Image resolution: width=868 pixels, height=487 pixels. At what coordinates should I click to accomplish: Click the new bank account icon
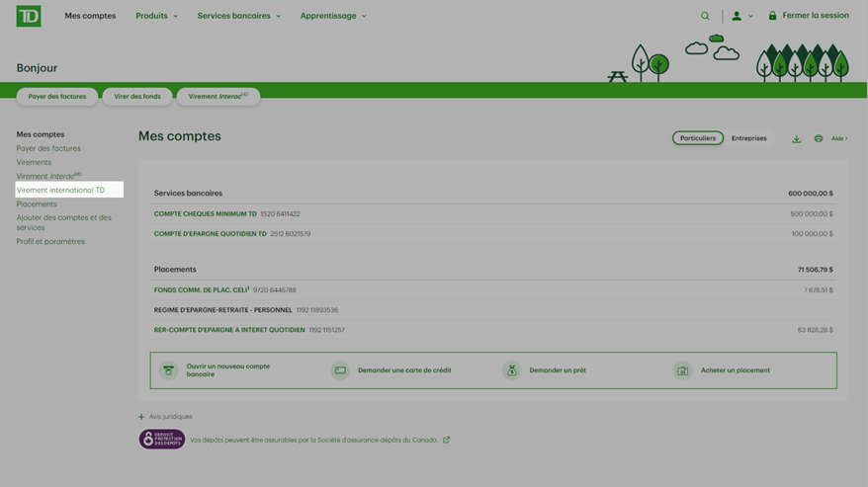tap(168, 370)
